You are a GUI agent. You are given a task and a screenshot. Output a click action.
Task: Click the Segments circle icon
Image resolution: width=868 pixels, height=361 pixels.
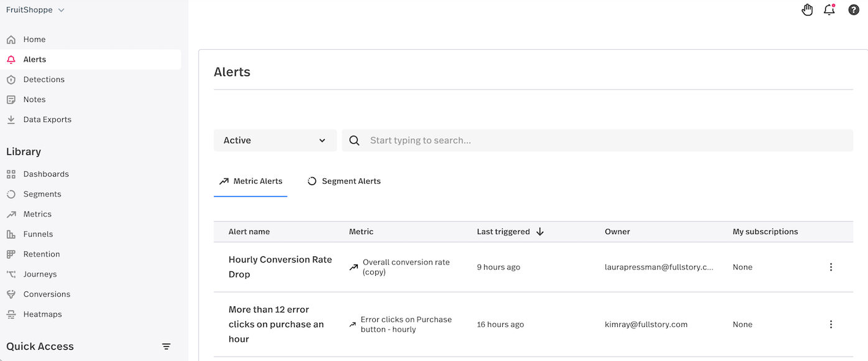click(x=11, y=194)
